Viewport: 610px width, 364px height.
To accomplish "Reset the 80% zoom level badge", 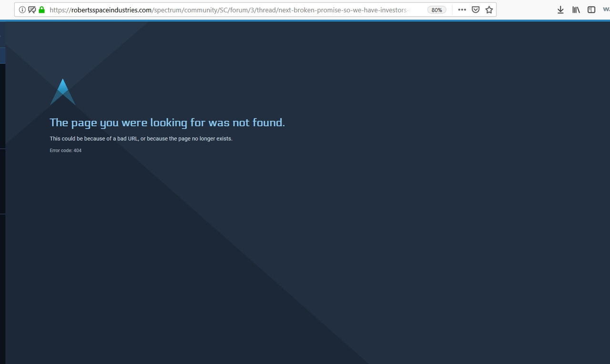I will [437, 10].
